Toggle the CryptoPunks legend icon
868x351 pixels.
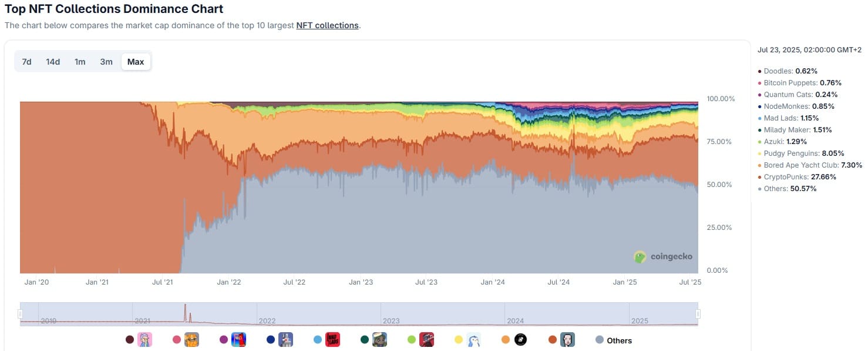click(x=568, y=340)
